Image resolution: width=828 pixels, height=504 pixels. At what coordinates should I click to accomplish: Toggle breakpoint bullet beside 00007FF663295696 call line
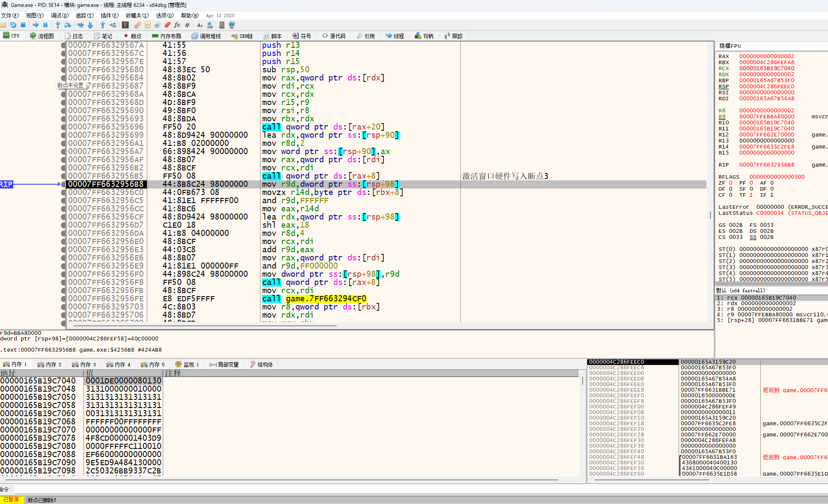point(63,127)
